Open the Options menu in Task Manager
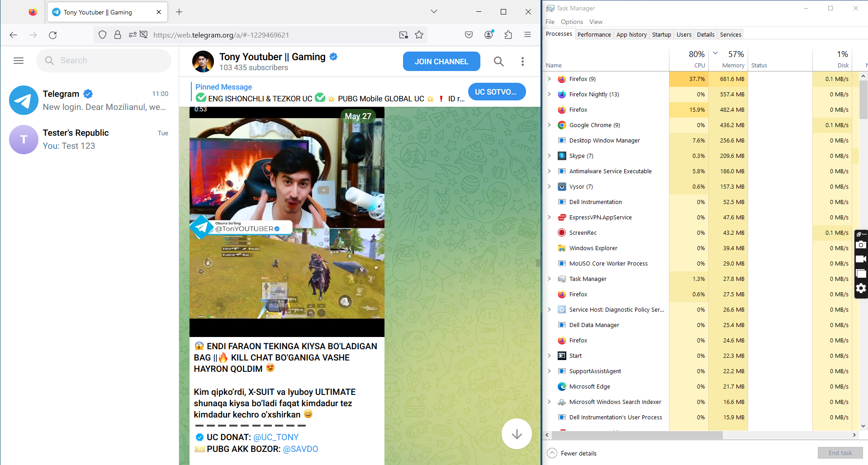The width and height of the screenshot is (868, 465). point(571,22)
